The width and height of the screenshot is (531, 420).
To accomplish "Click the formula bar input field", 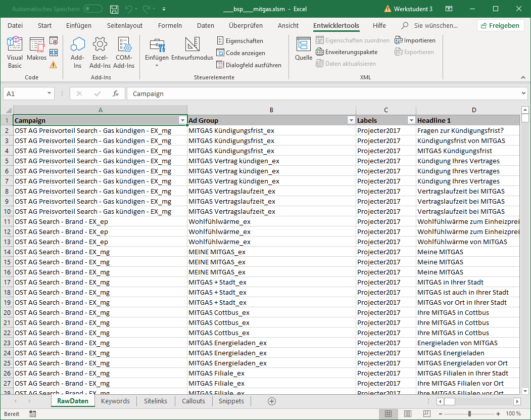I will 323,94.
